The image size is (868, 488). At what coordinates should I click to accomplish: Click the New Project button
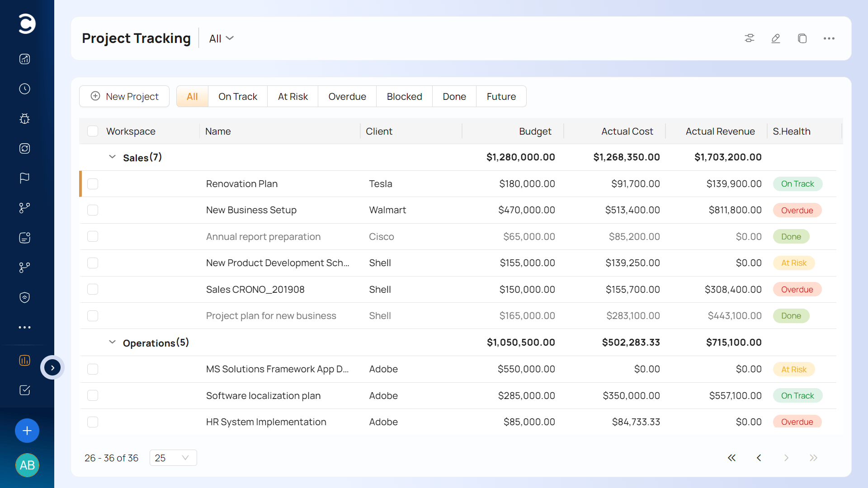pyautogui.click(x=124, y=96)
